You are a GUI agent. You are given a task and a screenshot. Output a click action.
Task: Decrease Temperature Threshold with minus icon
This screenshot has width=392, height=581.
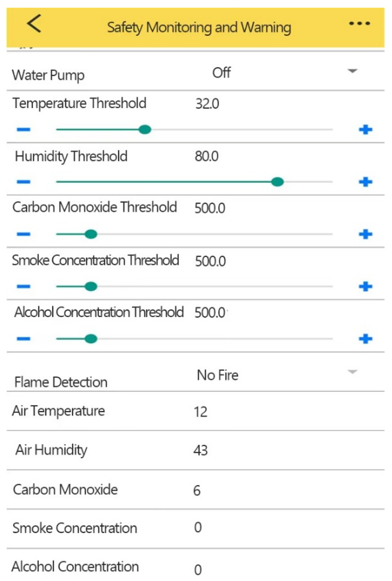click(24, 130)
